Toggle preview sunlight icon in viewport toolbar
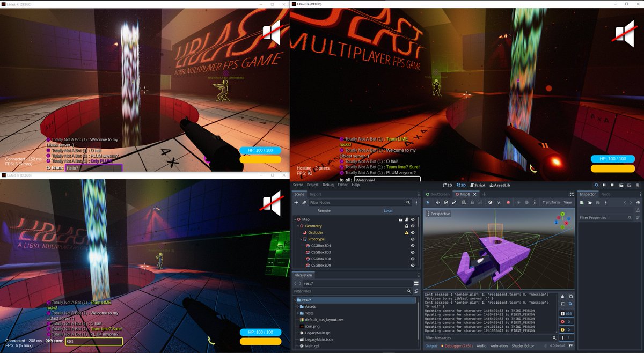This screenshot has width=644, height=353. (x=518, y=202)
